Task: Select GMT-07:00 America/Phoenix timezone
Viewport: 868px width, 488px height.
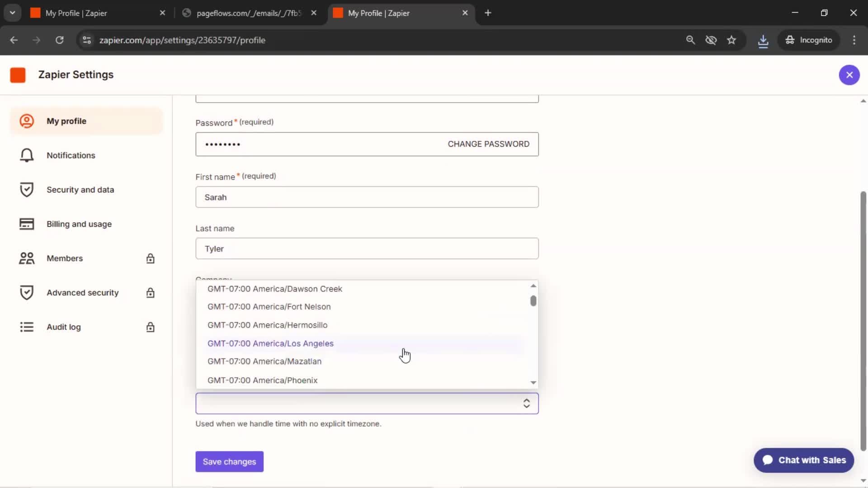Action: click(x=363, y=380)
